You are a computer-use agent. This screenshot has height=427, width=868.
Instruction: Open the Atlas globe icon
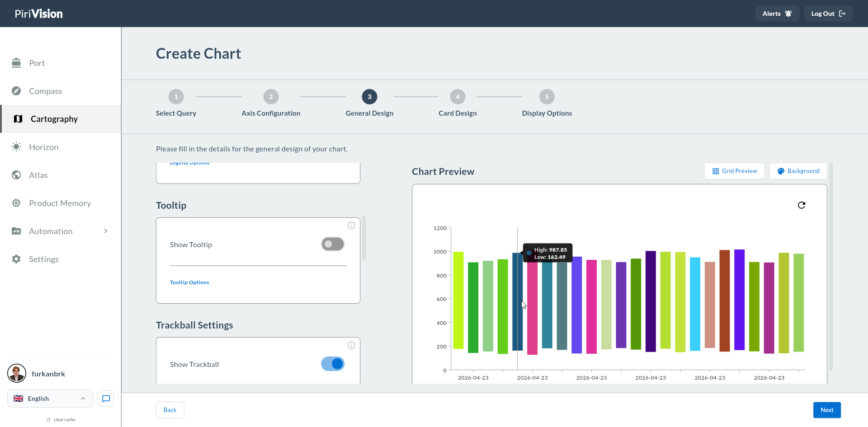[16, 175]
